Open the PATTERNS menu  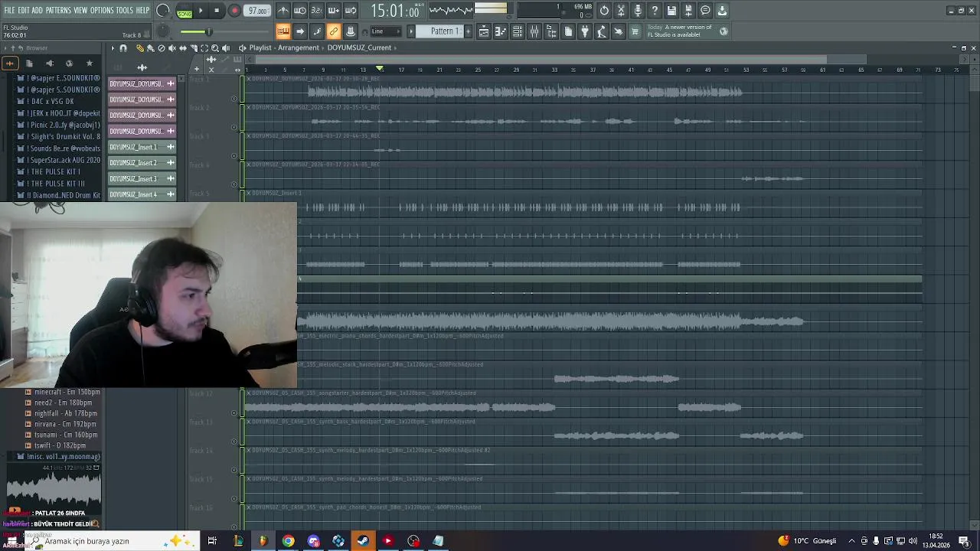58,11
